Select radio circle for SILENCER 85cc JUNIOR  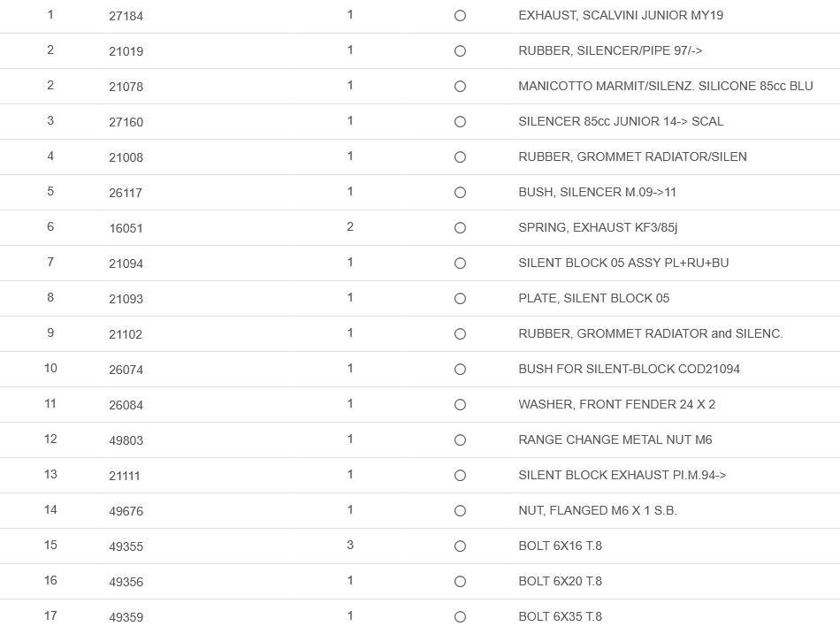(460, 122)
